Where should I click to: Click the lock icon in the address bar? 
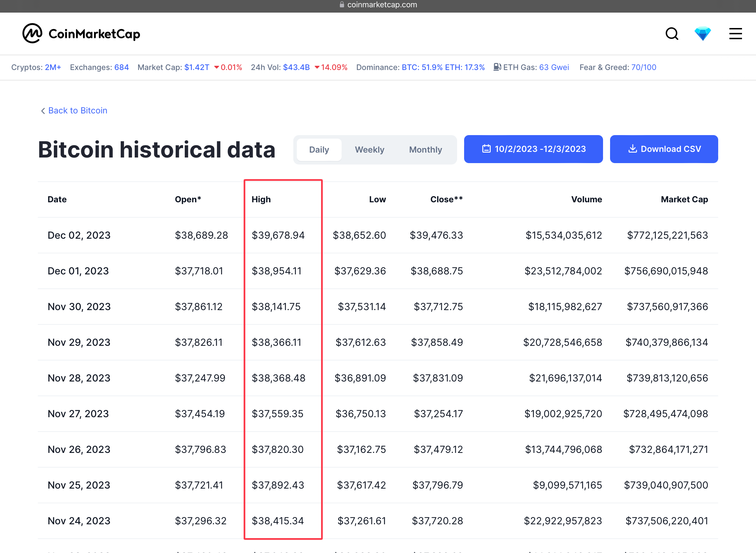pos(342,5)
